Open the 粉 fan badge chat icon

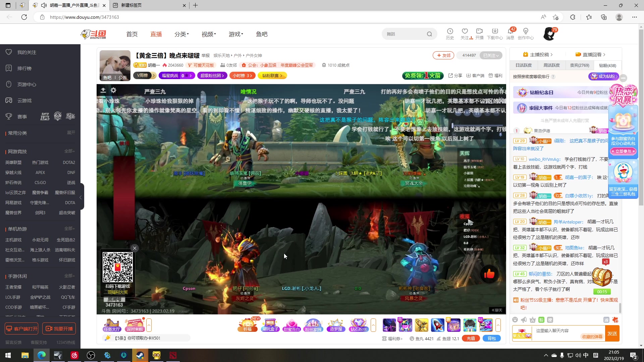click(x=541, y=320)
